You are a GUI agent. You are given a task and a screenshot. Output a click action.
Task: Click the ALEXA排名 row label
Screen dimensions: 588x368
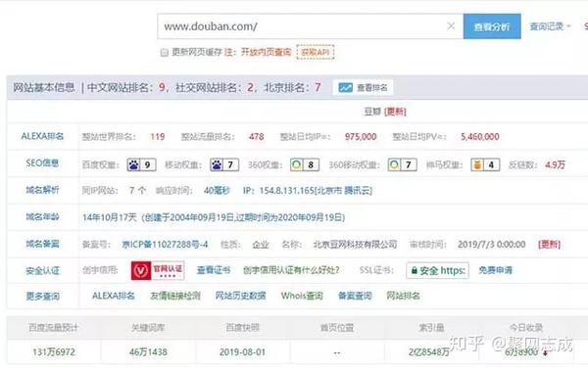coord(42,136)
